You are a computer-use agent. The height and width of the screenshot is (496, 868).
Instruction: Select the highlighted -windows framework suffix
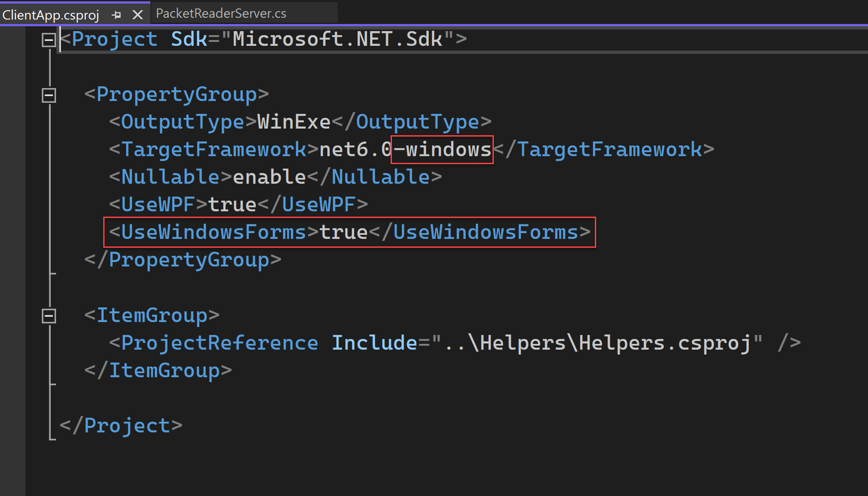pyautogui.click(x=441, y=149)
